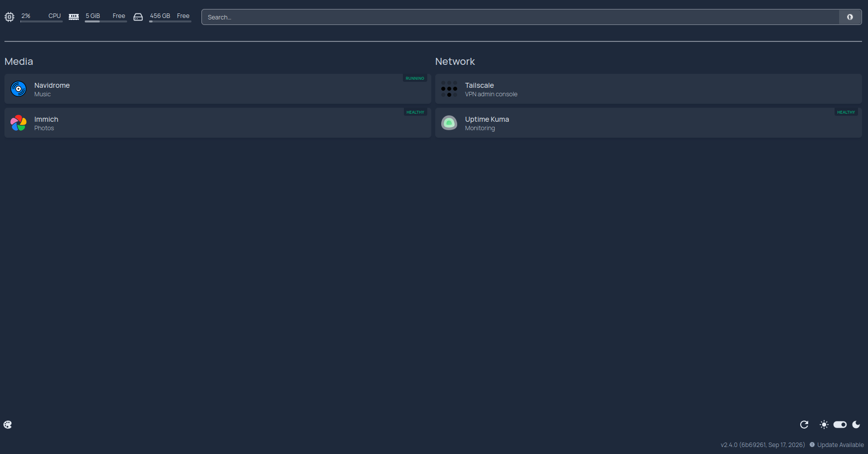Toggle the light/dark theme switch
This screenshot has width=868, height=454.
pyautogui.click(x=840, y=425)
